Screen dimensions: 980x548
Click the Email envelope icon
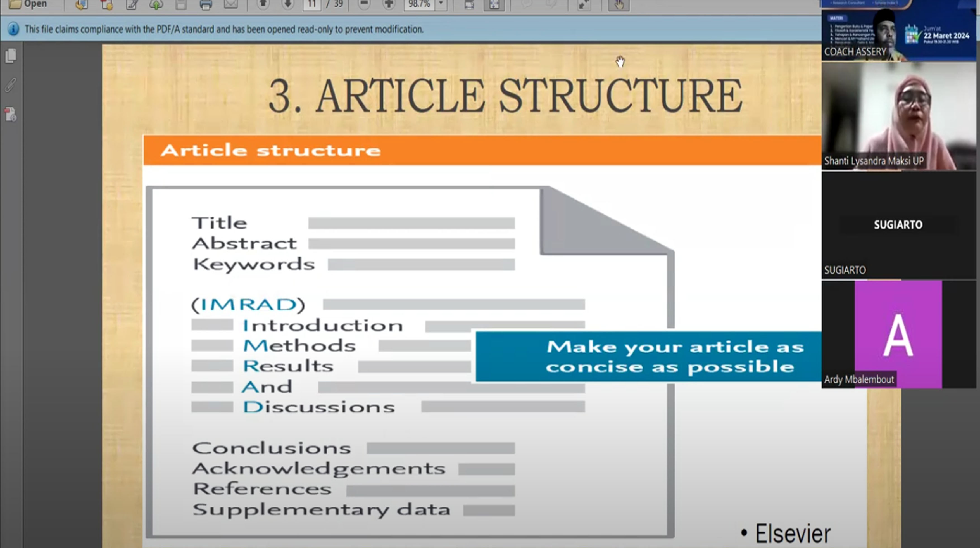point(230,4)
